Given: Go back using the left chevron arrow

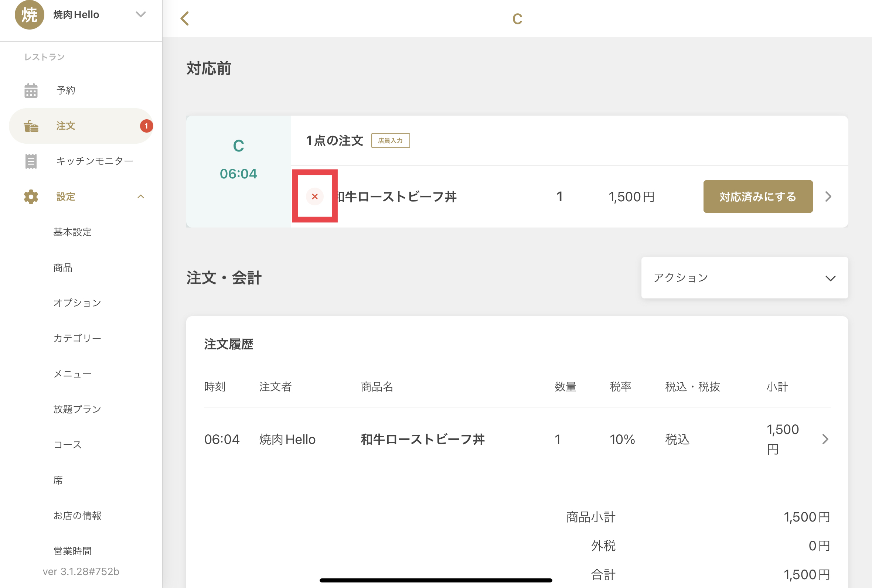Looking at the screenshot, I should click(185, 18).
